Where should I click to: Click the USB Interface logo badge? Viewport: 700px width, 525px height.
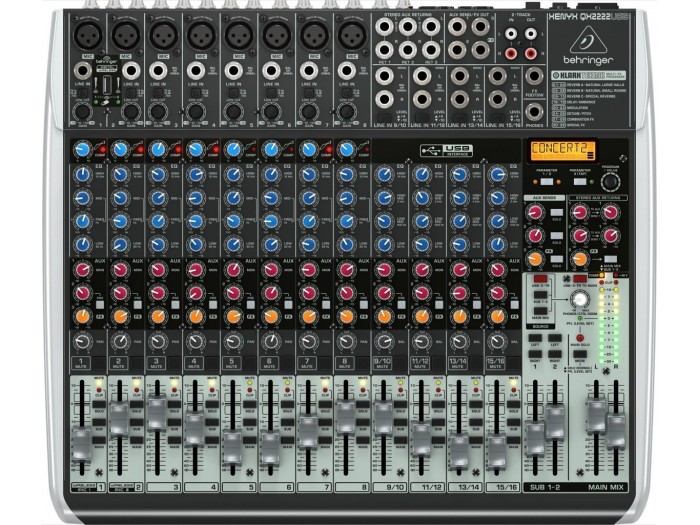446,150
